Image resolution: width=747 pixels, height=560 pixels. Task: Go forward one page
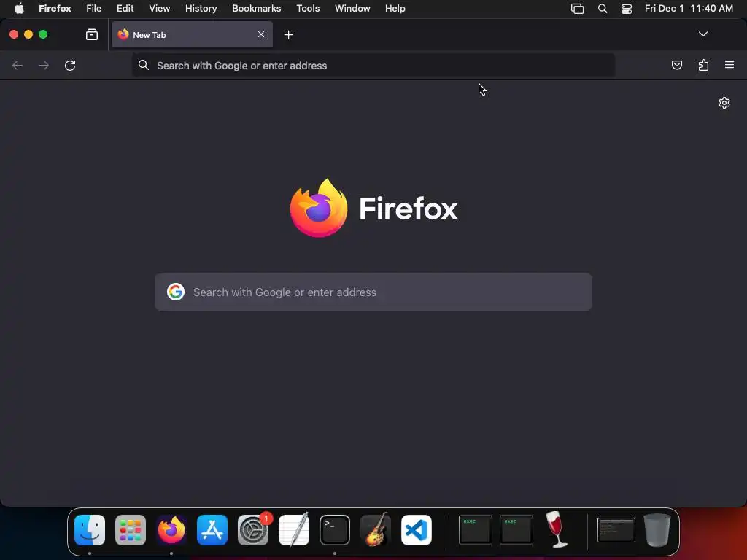click(44, 65)
